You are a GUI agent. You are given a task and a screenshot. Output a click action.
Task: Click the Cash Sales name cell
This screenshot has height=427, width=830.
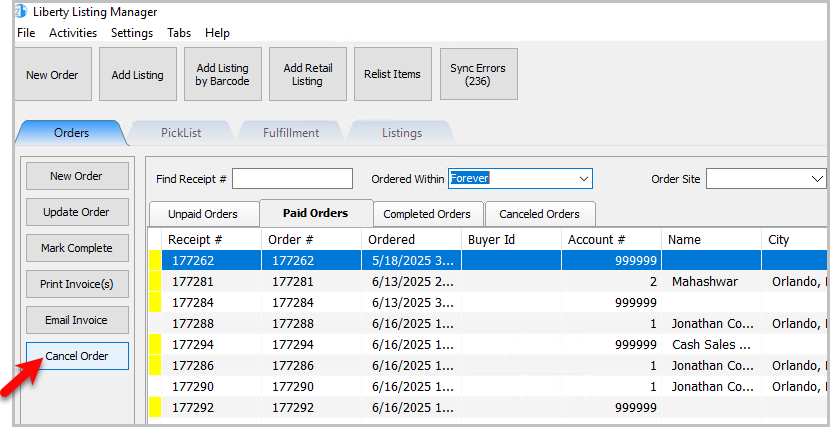[x=712, y=344]
